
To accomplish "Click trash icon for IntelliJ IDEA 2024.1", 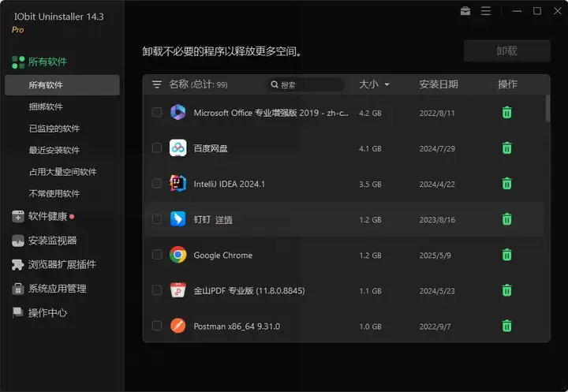I will (x=506, y=183).
